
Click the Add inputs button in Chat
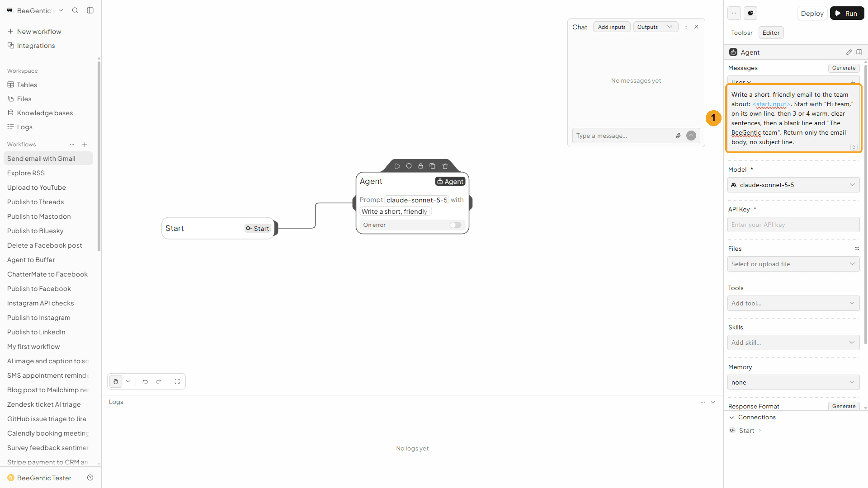coord(612,27)
